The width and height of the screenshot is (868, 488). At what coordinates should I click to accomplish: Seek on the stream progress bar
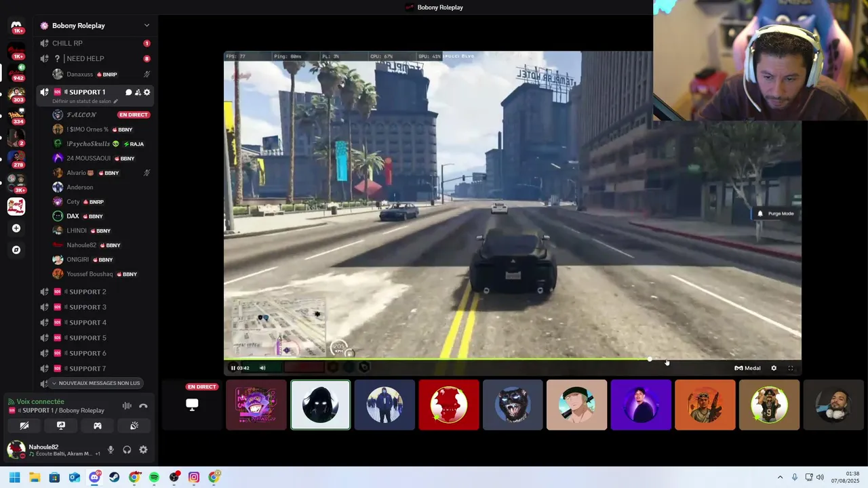click(513, 360)
